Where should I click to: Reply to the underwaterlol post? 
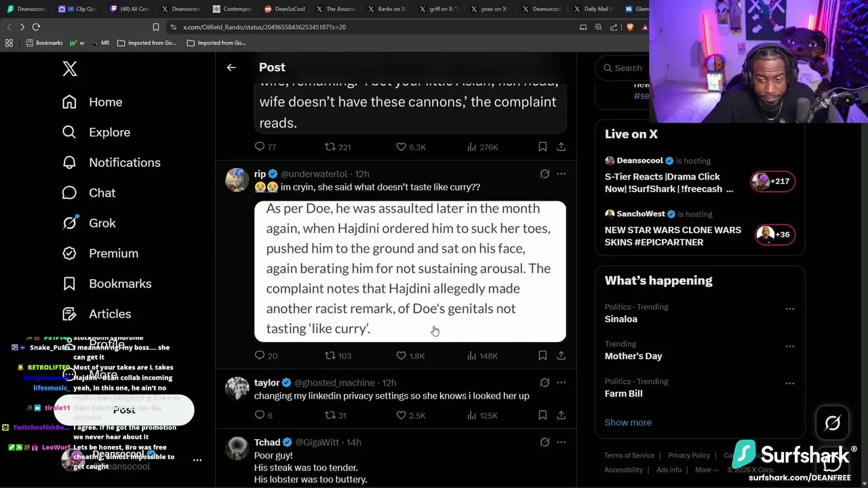260,356
